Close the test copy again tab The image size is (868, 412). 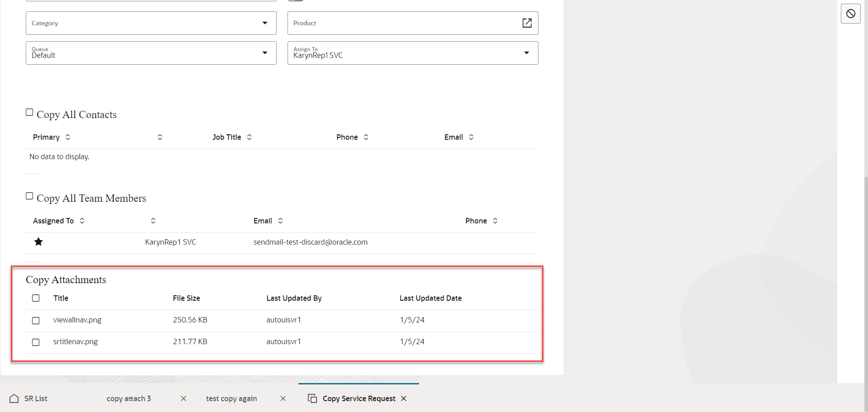pos(283,398)
